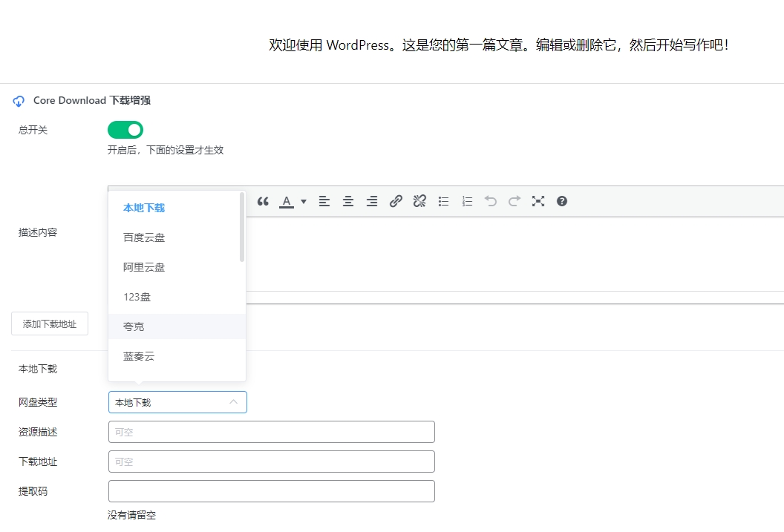Undo the last edit
The height and width of the screenshot is (532, 784).
pos(490,200)
